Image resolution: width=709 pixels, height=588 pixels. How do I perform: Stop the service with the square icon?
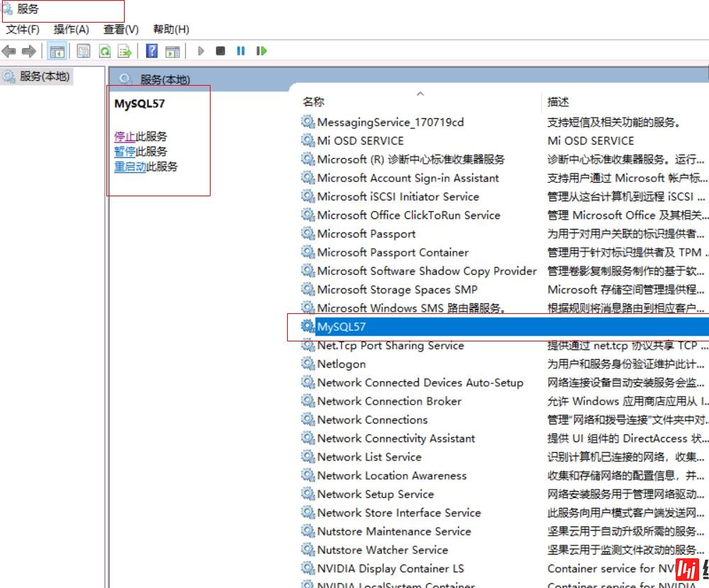click(222, 50)
